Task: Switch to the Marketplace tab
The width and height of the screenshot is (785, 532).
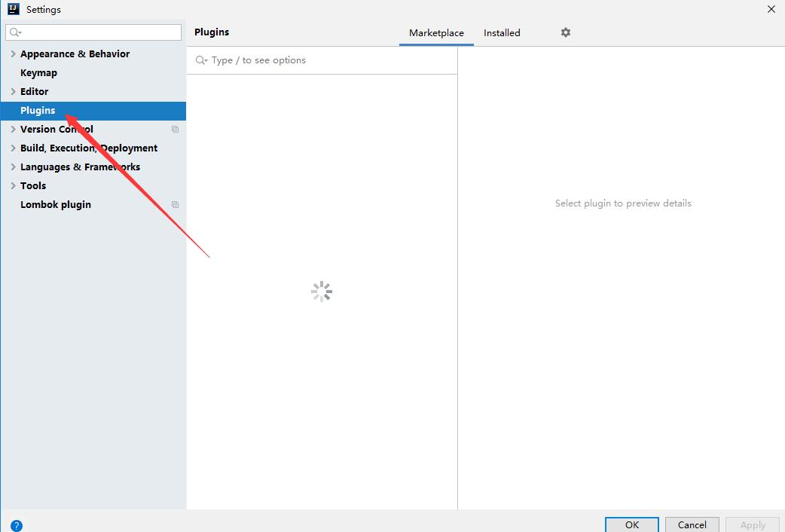Action: (436, 33)
